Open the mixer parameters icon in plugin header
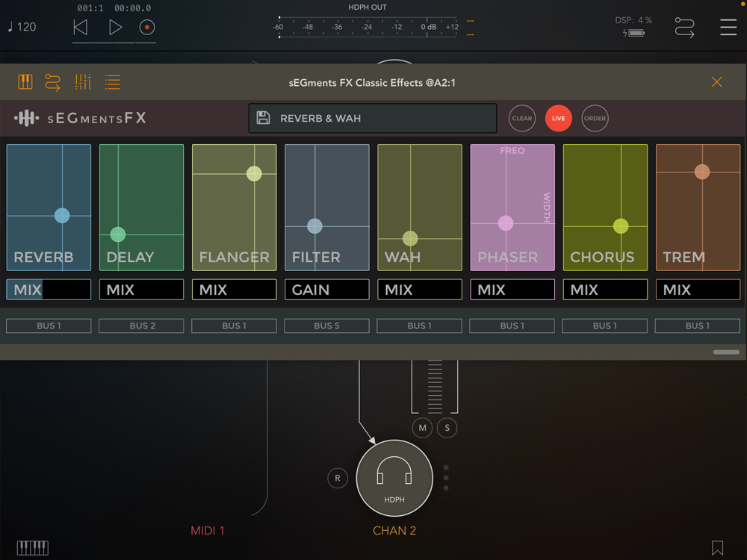 83,82
